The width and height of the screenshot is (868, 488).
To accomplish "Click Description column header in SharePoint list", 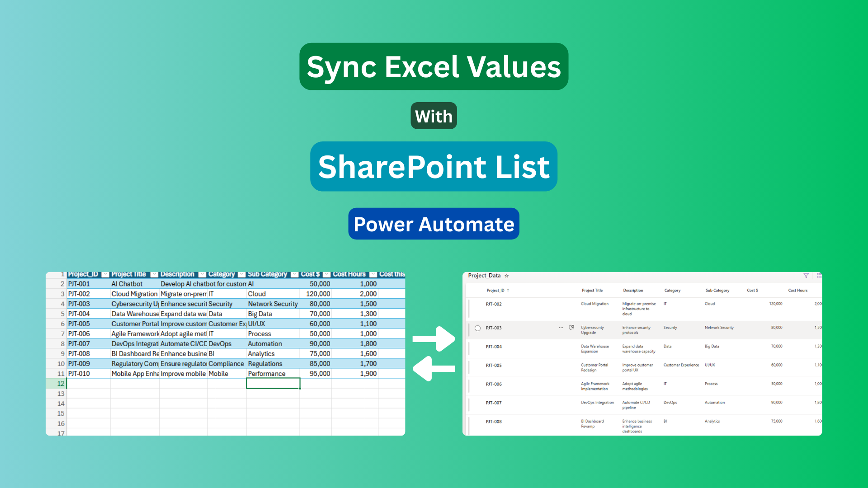I will pos(633,291).
